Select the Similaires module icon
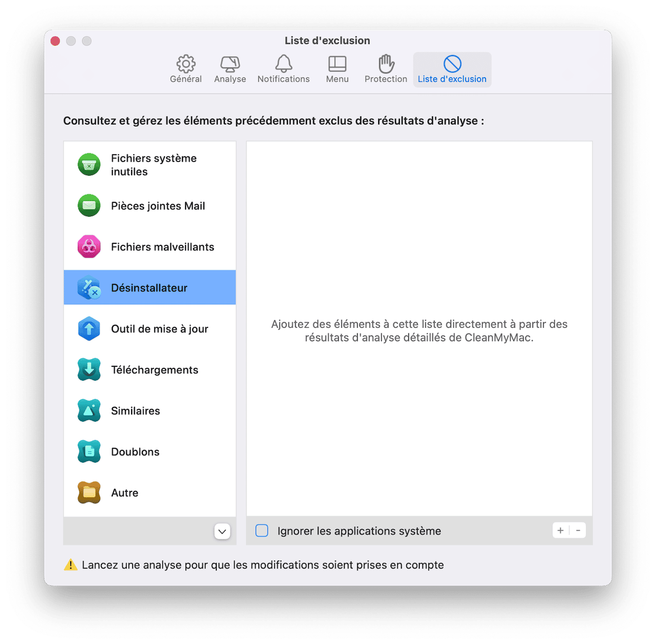Viewport: 656px width, 644px height. [89, 411]
